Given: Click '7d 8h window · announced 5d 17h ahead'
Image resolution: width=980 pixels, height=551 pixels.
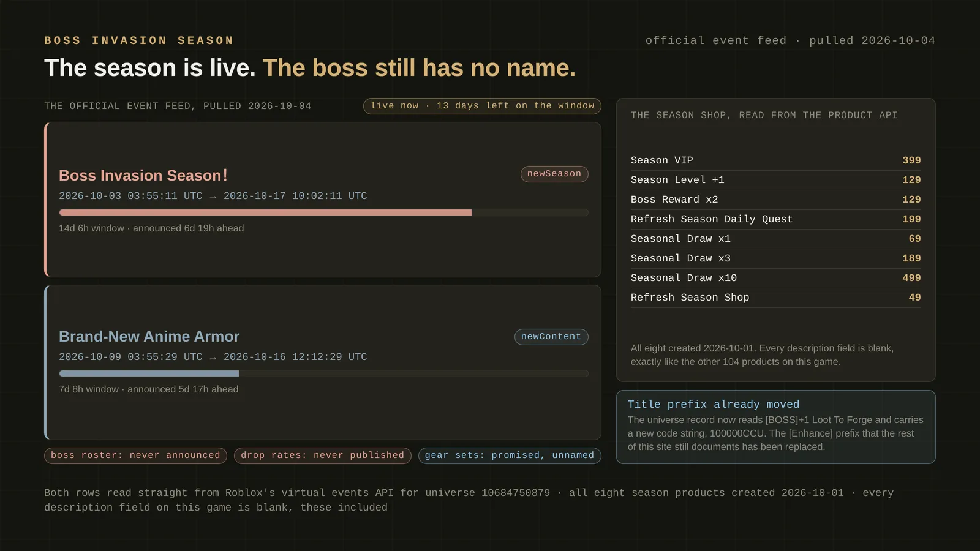Looking at the screenshot, I should tap(149, 389).
